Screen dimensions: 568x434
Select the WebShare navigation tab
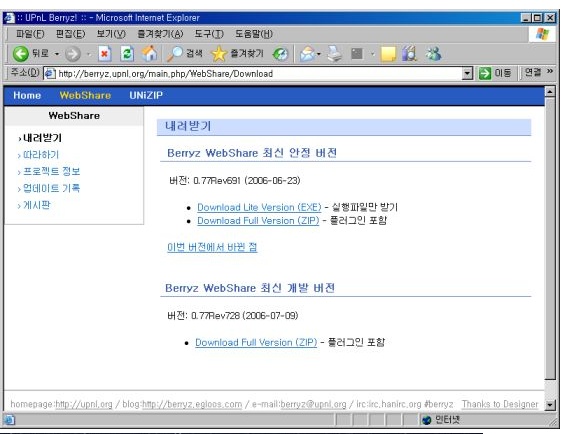85,95
